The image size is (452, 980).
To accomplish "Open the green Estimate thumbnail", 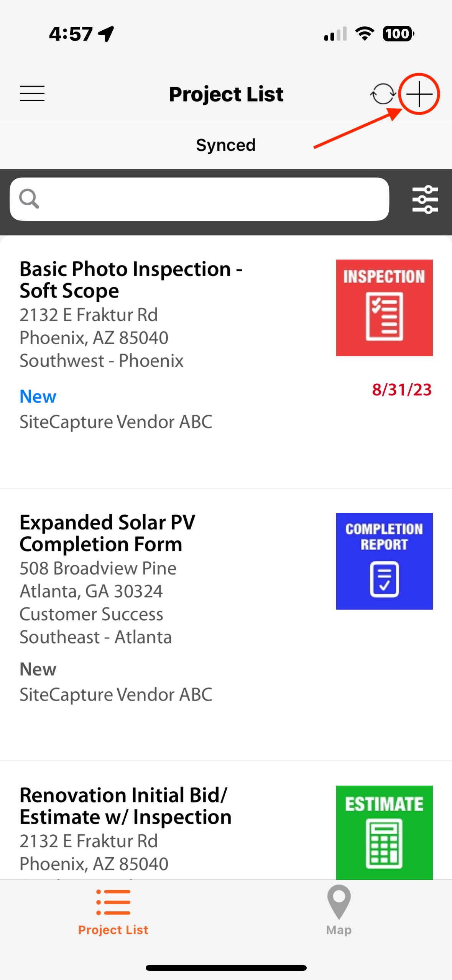I will 384,832.
